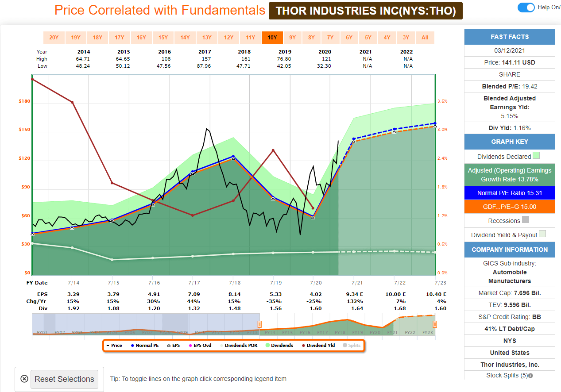Viewport: 561px width, 392px height.
Task: Click the Reset Selections button
Action: (64, 379)
